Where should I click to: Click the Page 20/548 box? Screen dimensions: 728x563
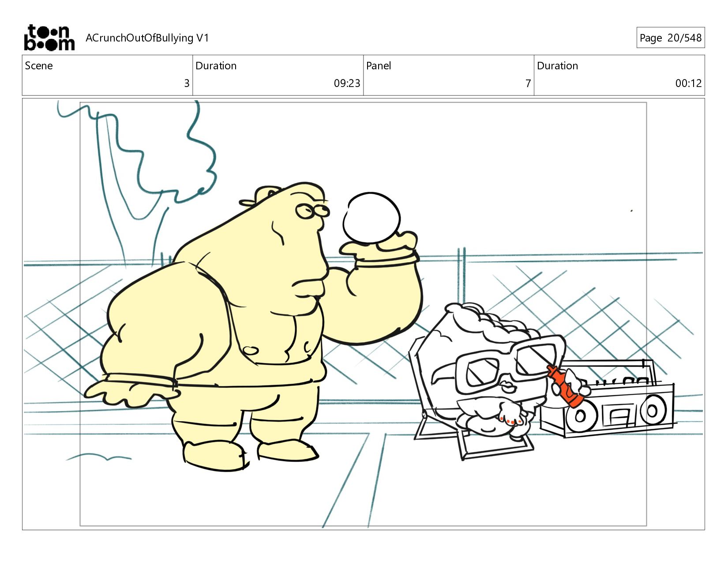[670, 38]
